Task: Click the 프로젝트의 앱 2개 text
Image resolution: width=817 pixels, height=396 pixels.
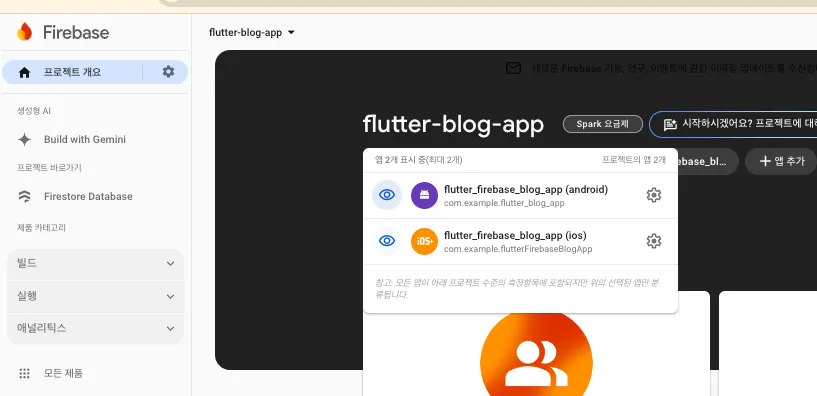Action: [x=634, y=160]
